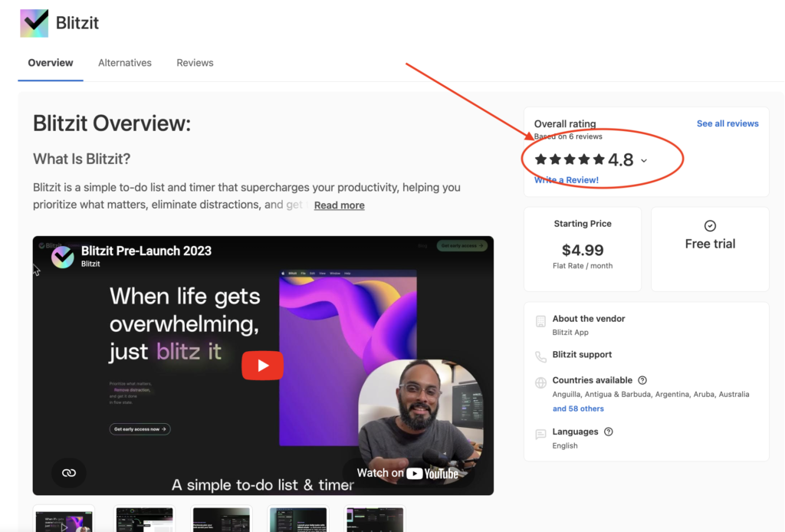
Task: Open the Overview tab
Action: pyautogui.click(x=51, y=63)
